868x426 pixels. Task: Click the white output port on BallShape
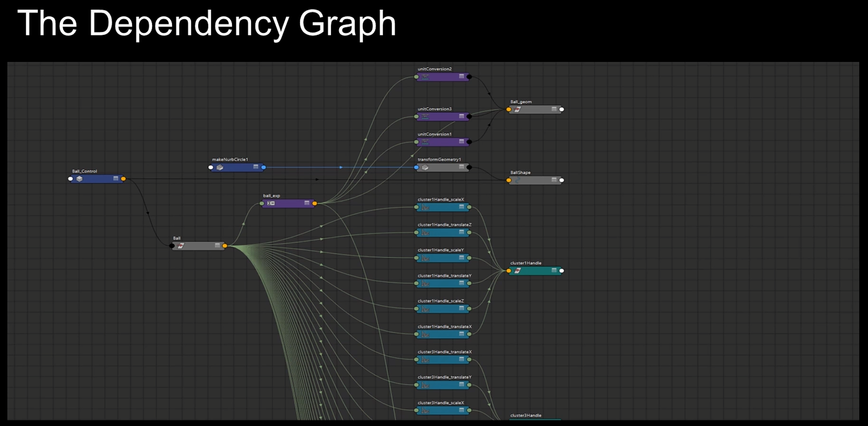562,180
